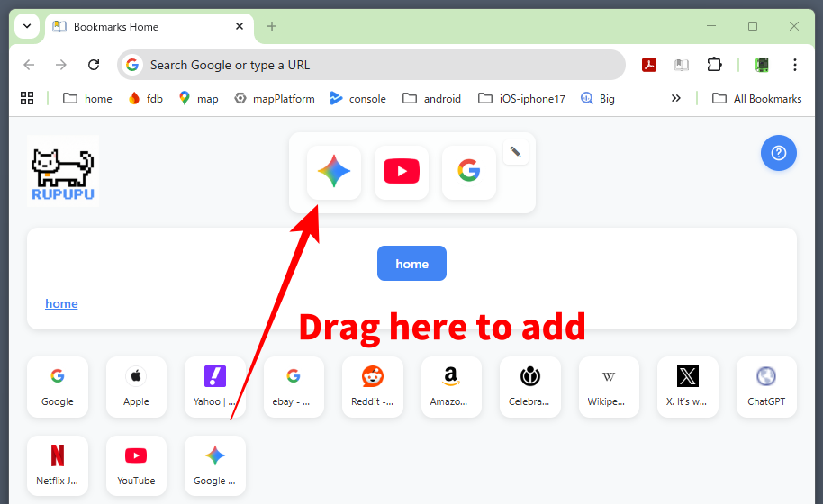Viewport: 823px width, 504px height.
Task: Open the YouTube shortcut in the top favorites box
Action: [402, 172]
